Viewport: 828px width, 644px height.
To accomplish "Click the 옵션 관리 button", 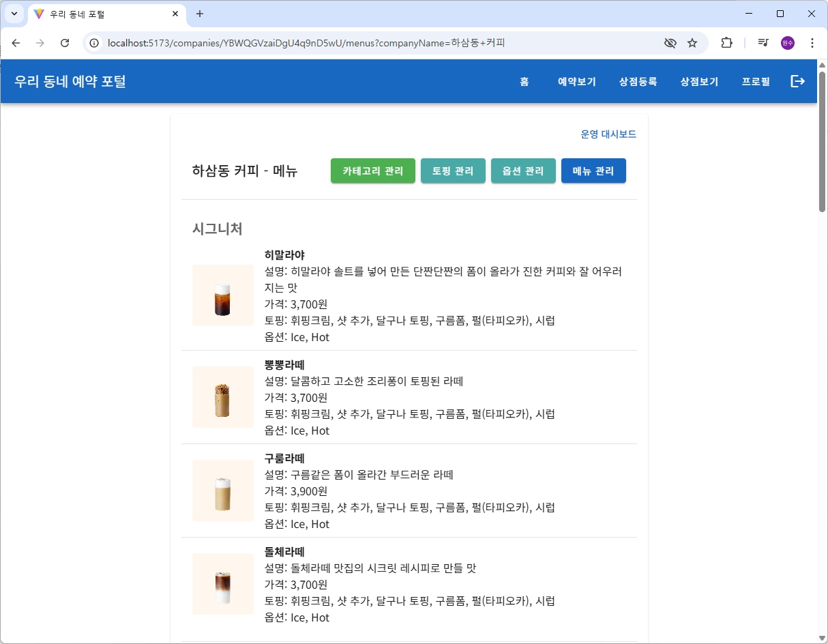I will coord(523,171).
